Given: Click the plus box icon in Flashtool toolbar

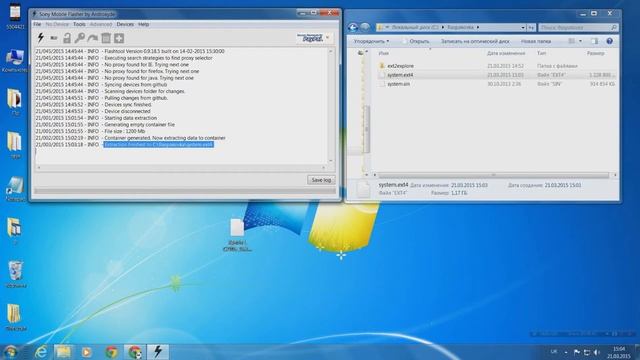Looking at the screenshot, I should [119, 38].
